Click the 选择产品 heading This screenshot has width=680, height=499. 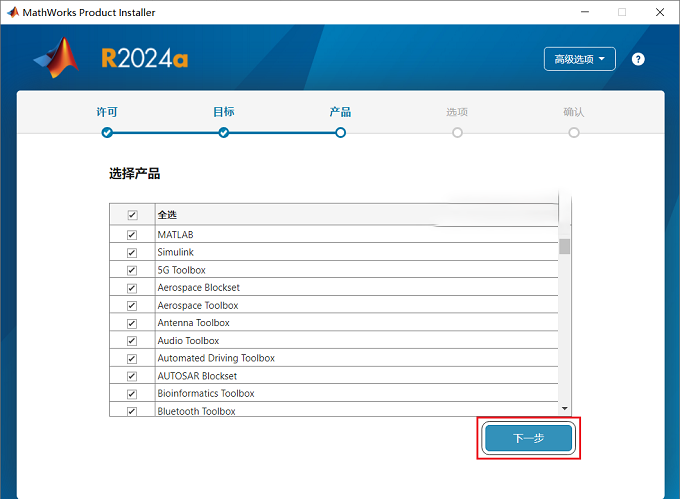pos(134,173)
